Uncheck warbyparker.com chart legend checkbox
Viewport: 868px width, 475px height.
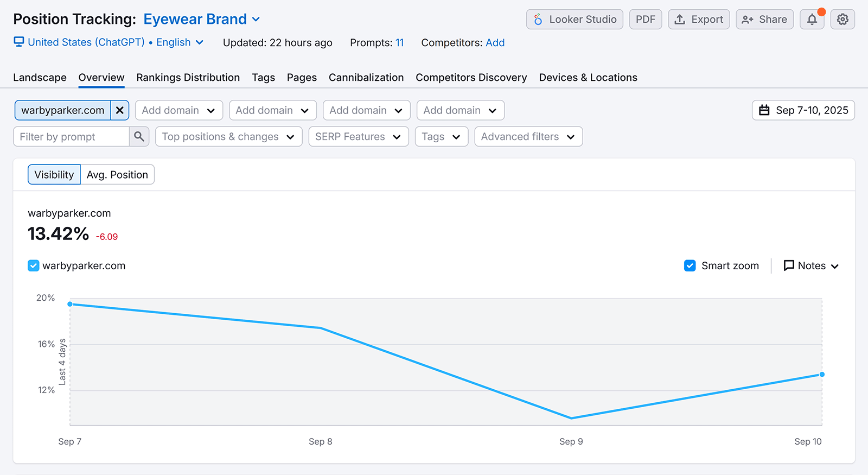[x=34, y=266]
